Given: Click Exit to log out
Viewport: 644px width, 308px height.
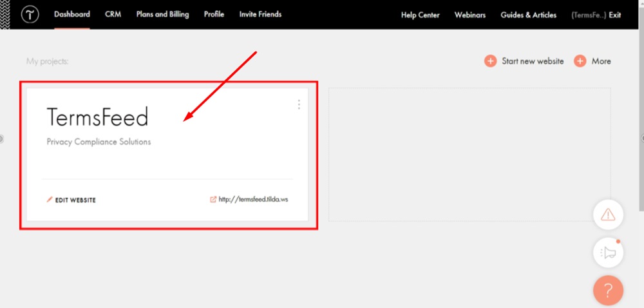Looking at the screenshot, I should [615, 15].
